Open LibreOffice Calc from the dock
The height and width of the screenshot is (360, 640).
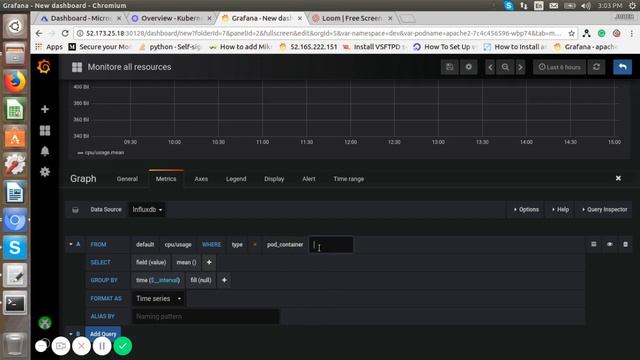pos(15,110)
